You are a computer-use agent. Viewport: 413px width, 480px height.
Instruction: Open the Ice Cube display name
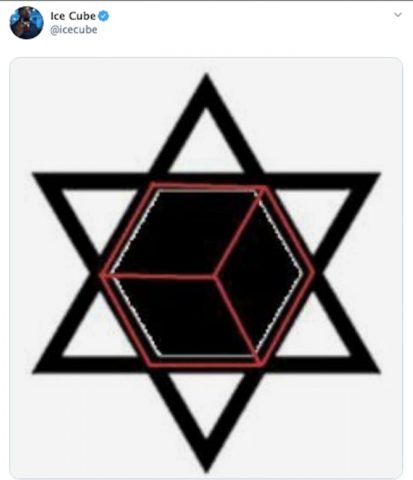pyautogui.click(x=73, y=16)
